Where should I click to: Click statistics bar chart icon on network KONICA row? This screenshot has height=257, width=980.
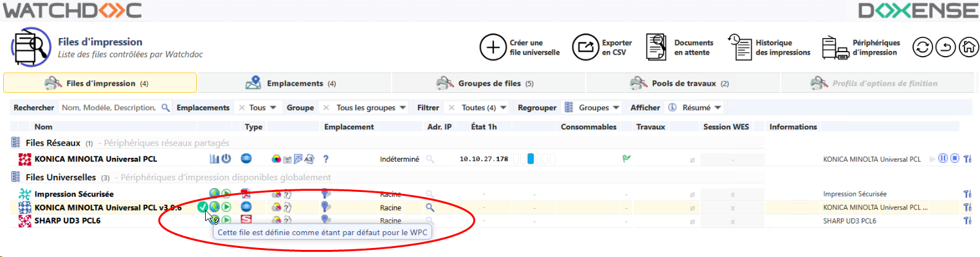click(x=215, y=158)
